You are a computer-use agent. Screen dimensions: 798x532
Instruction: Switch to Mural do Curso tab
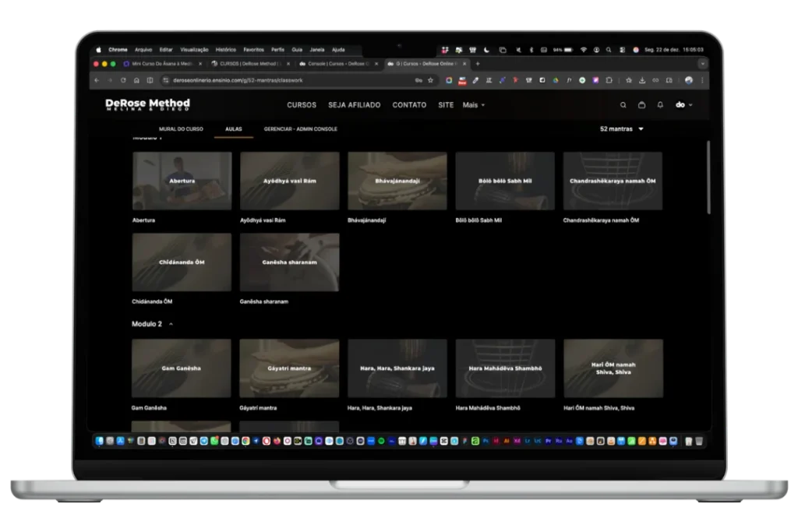(x=181, y=129)
